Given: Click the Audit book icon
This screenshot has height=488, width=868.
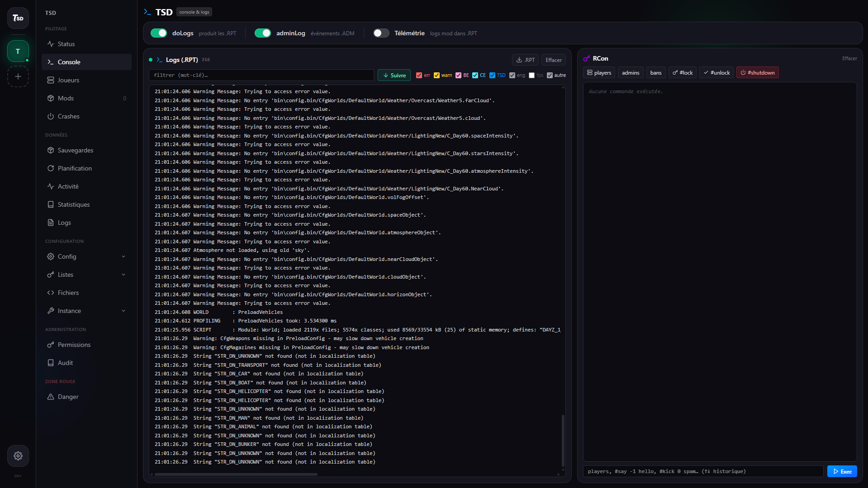Looking at the screenshot, I should pos(51,363).
